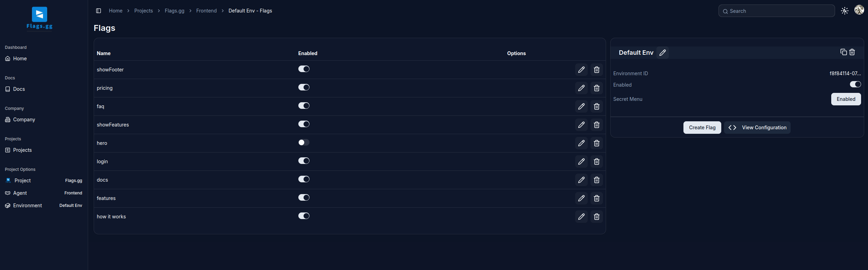Focus the Search field
The width and height of the screenshot is (868, 270).
(x=777, y=11)
